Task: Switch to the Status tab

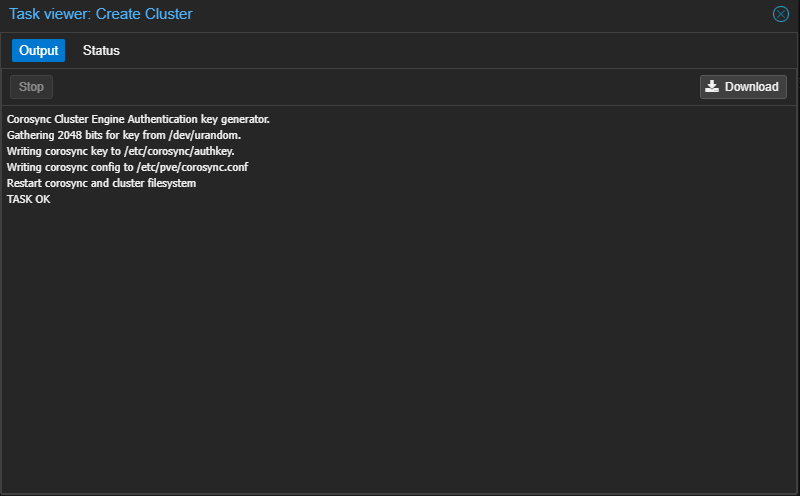Action: (101, 51)
